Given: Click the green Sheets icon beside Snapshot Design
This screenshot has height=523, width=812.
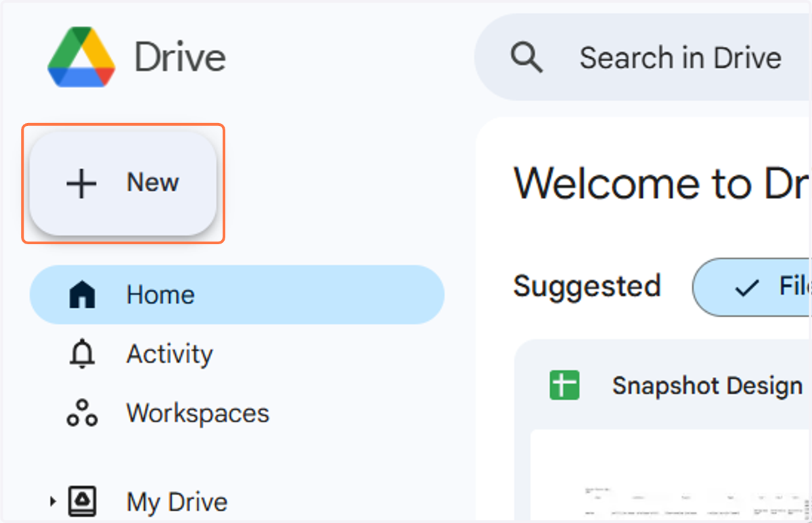Looking at the screenshot, I should 564,386.
